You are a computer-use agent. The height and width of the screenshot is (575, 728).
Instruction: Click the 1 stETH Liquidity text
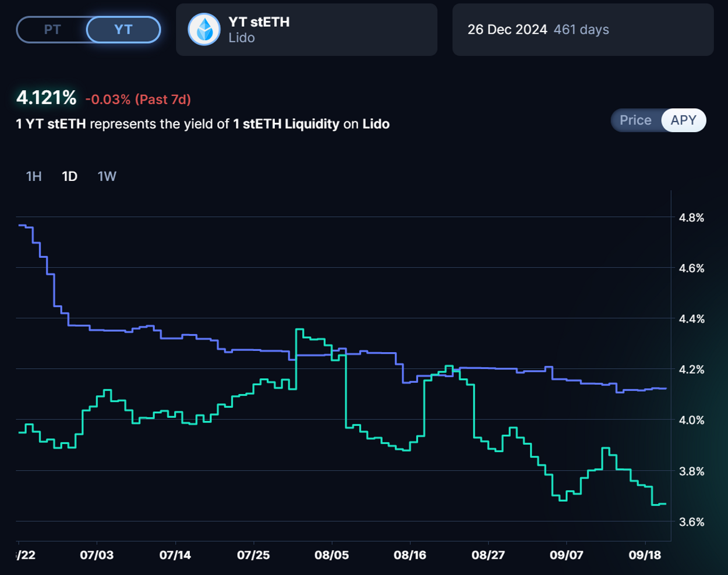[x=286, y=124]
